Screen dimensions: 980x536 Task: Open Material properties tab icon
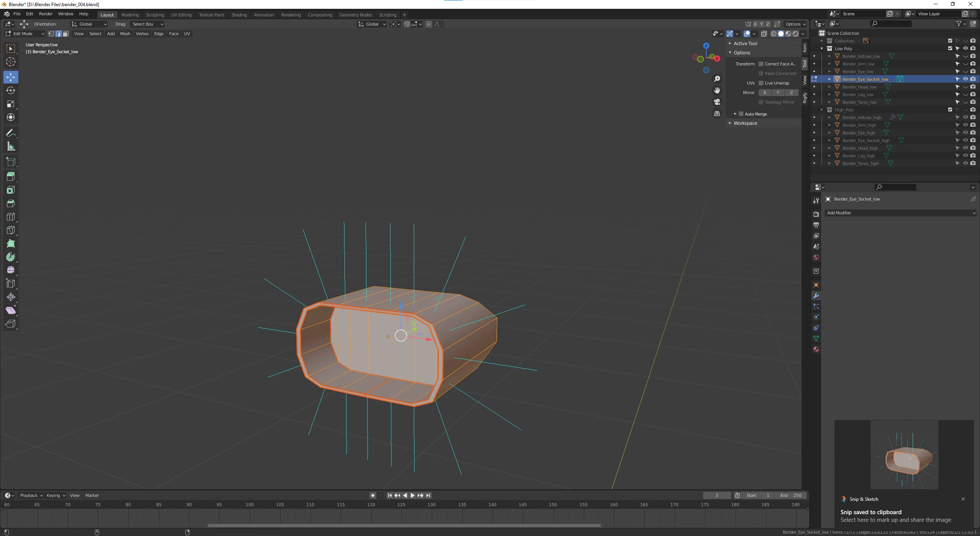816,349
